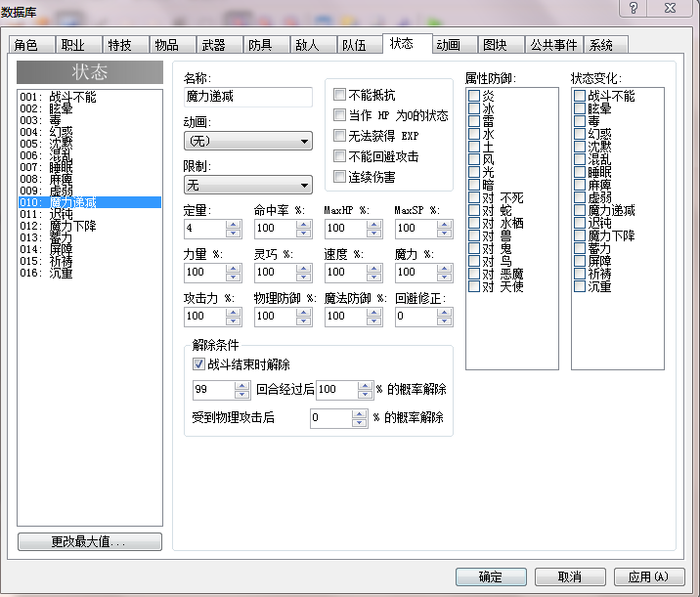
Task: Check 毒 under 状态变化
Action: coord(580,121)
